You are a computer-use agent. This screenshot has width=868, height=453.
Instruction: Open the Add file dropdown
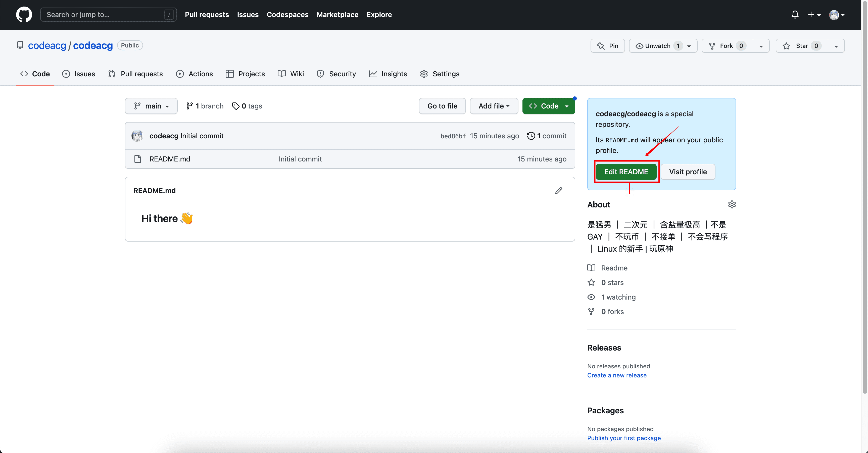[494, 106]
